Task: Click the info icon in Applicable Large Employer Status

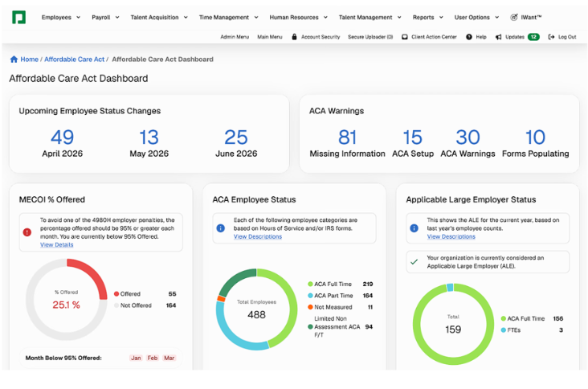Action: coord(414,228)
